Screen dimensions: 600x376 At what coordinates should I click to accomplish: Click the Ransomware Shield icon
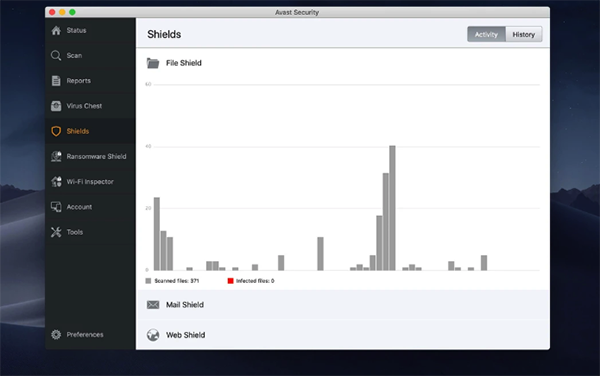(56, 156)
